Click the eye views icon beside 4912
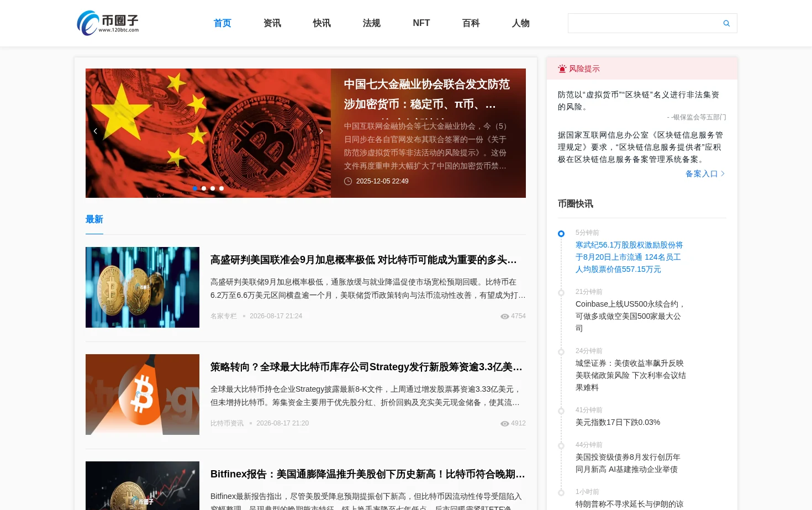The image size is (812, 510). (x=504, y=424)
